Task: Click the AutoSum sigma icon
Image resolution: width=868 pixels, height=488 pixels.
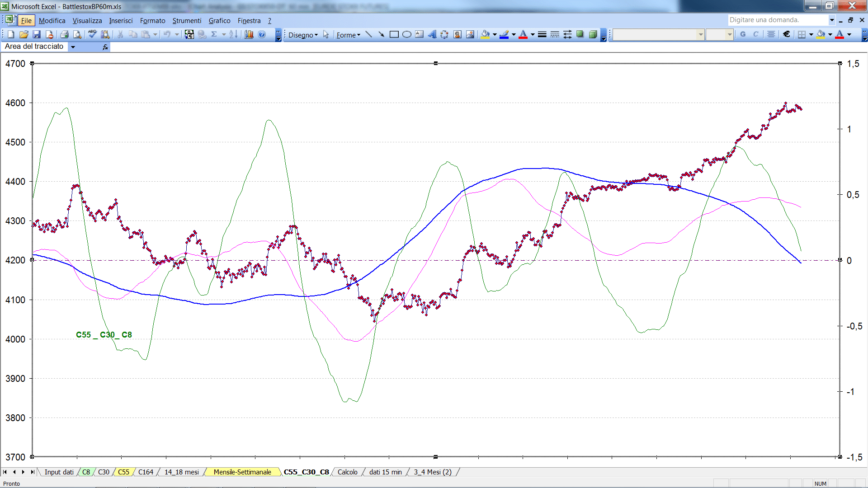Action: (214, 34)
